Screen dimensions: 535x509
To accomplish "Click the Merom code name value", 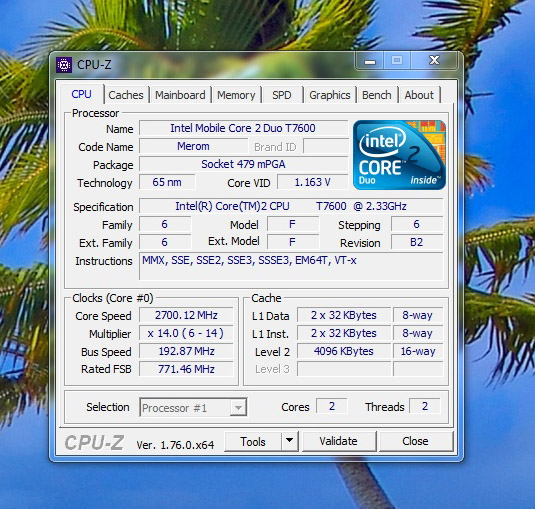I will [193, 146].
